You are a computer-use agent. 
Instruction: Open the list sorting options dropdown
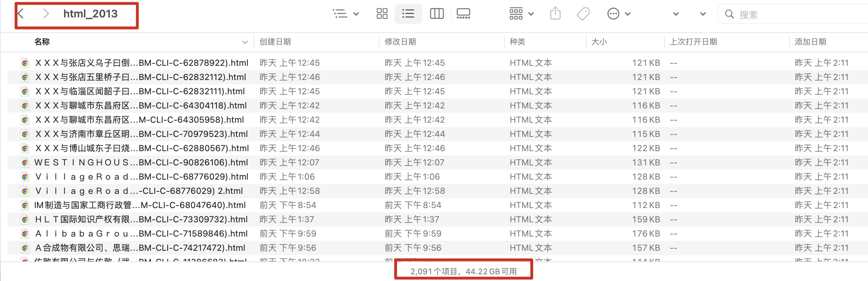(345, 14)
